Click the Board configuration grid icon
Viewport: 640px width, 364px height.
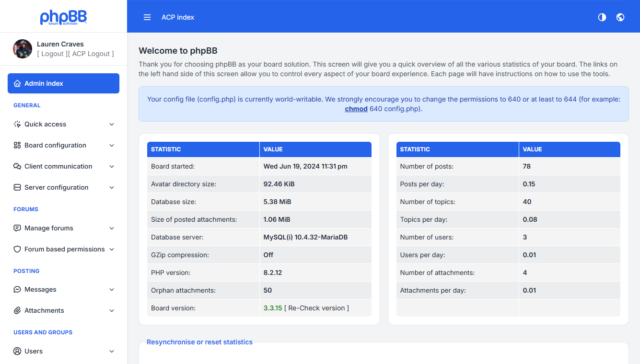point(17,145)
